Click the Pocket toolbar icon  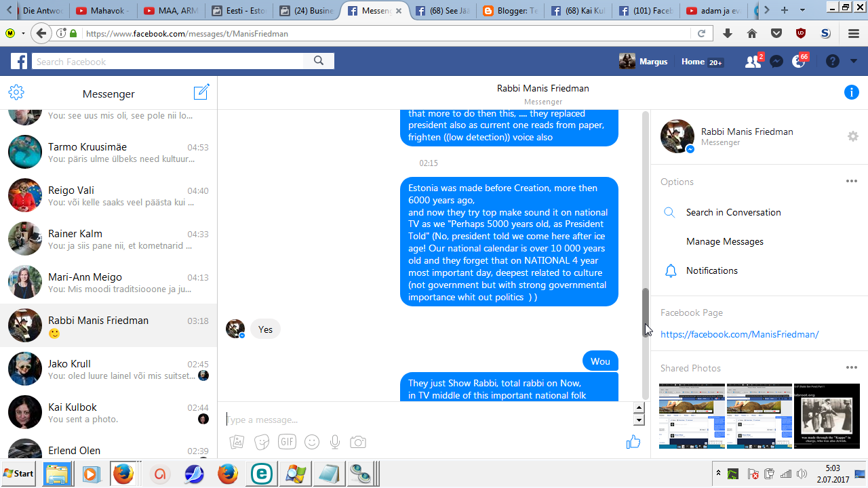[x=776, y=33]
